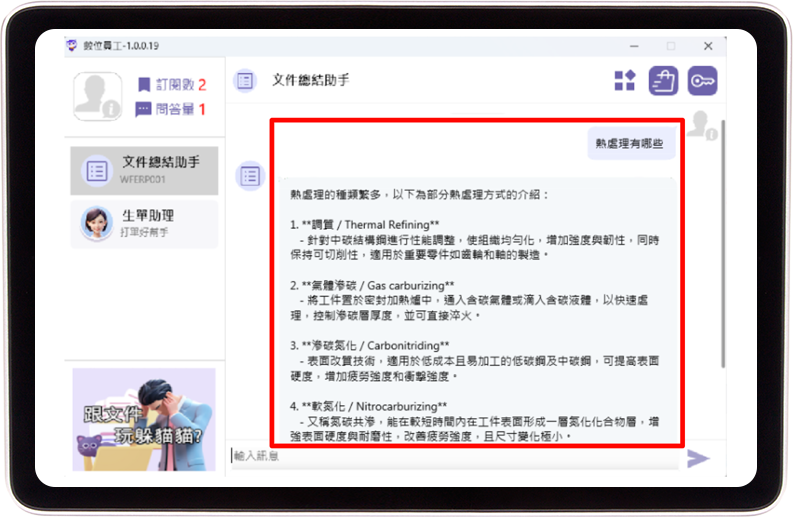Send message with paper plane icon
The height and width of the screenshot is (517, 793).
click(x=697, y=457)
